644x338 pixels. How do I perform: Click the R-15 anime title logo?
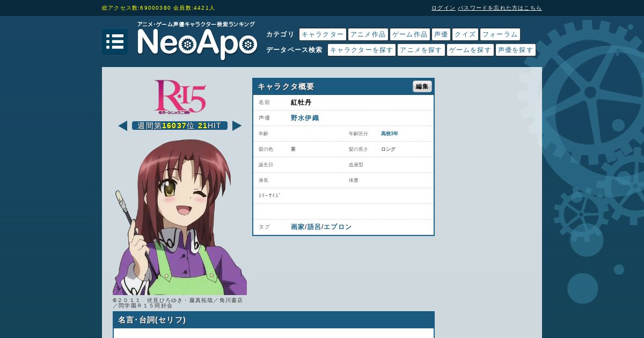tap(180, 97)
